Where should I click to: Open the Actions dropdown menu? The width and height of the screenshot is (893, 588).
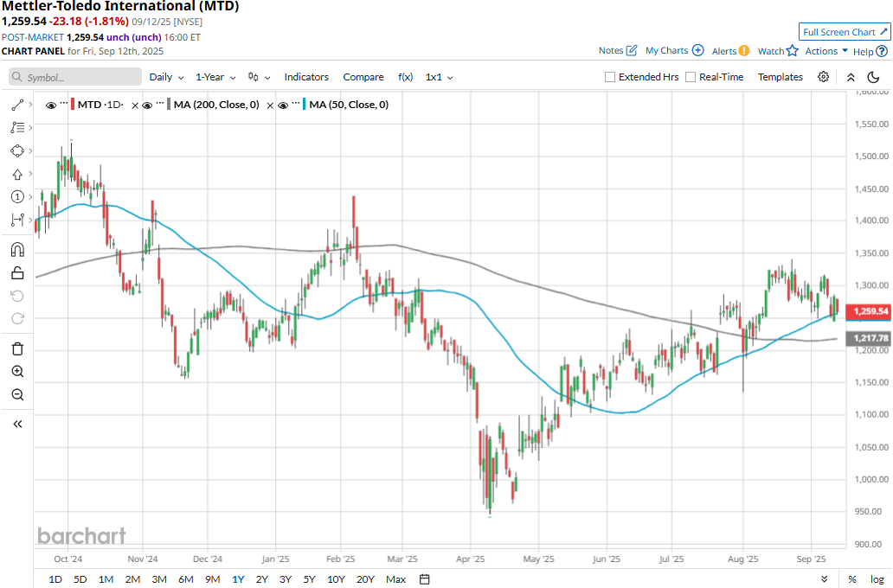(x=826, y=51)
